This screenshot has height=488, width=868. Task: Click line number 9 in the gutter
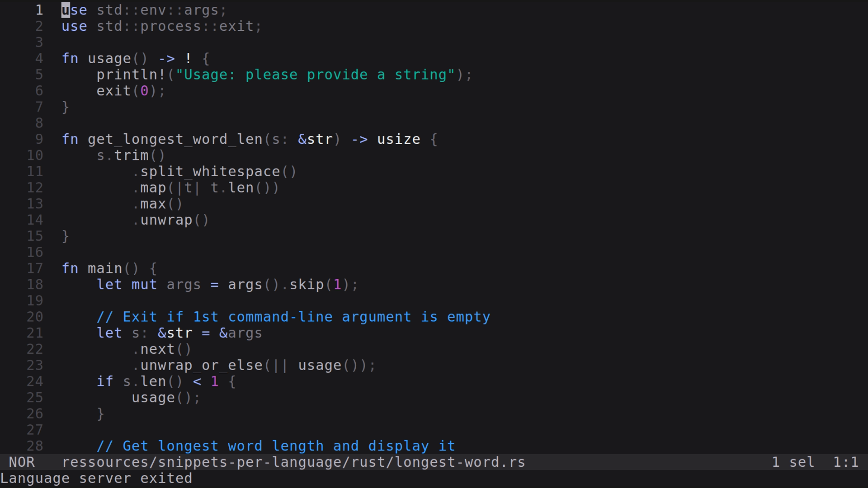(39, 139)
